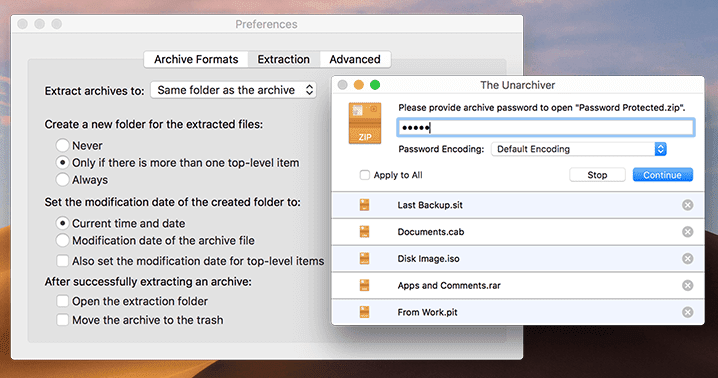
Task: Click the password prompt message text
Action: (x=542, y=108)
